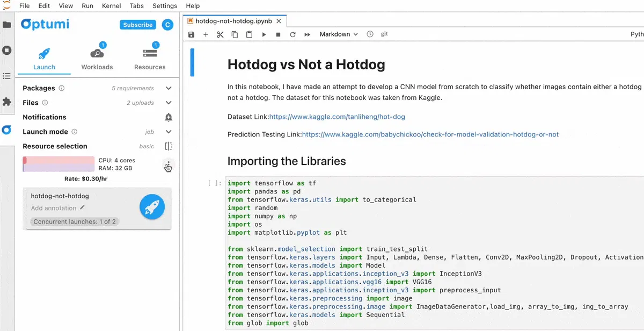Image resolution: width=644 pixels, height=331 pixels.
Task: Click info icon next to Packages
Action: (62, 88)
